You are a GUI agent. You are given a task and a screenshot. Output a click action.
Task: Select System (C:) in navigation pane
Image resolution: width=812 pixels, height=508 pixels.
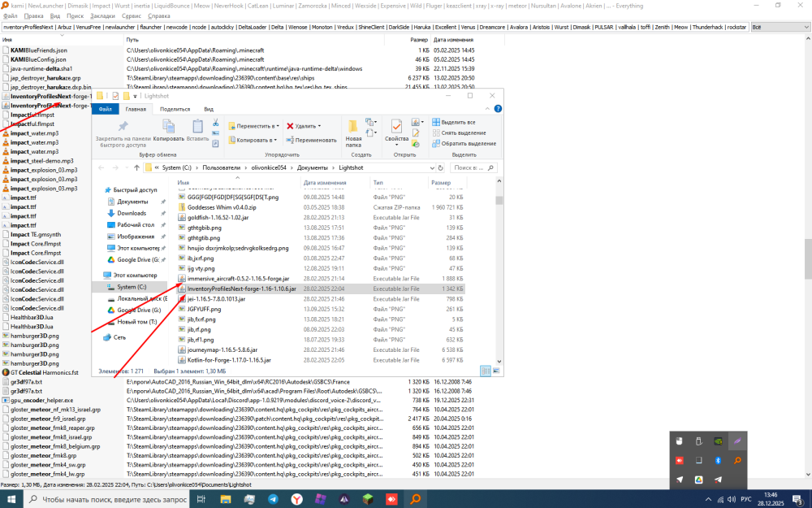132,287
